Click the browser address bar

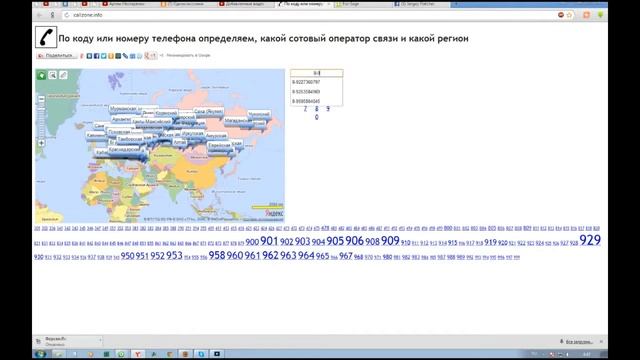[x=310, y=15]
